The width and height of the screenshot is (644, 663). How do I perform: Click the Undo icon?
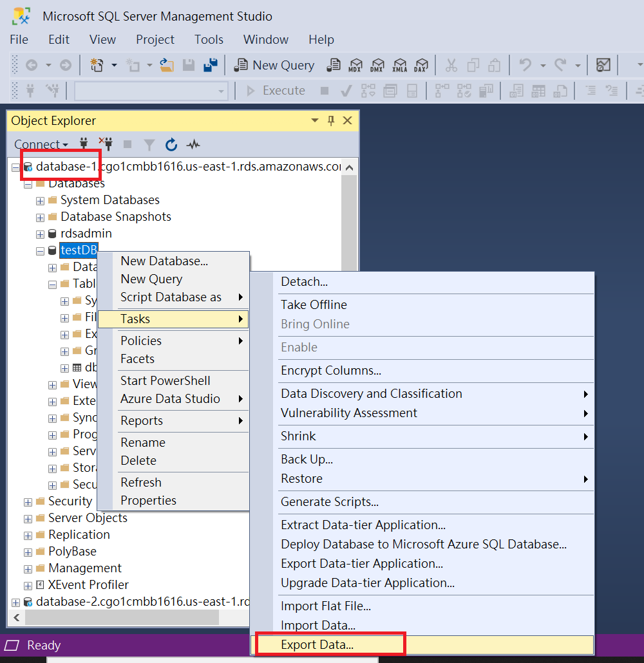click(526, 65)
